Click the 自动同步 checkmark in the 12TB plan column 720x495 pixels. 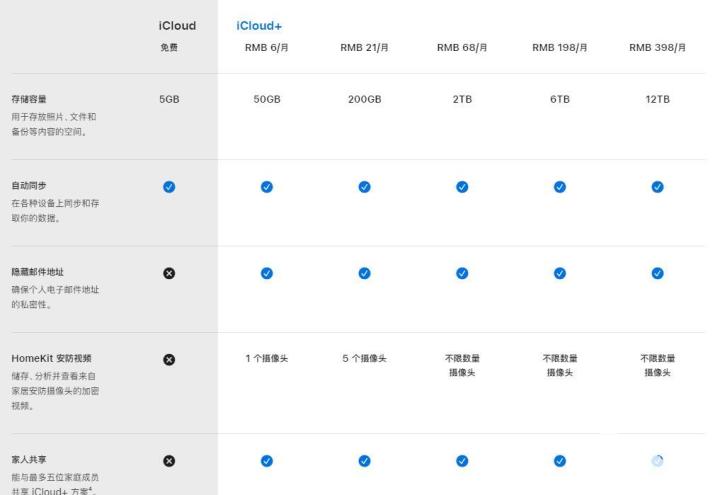[657, 186]
